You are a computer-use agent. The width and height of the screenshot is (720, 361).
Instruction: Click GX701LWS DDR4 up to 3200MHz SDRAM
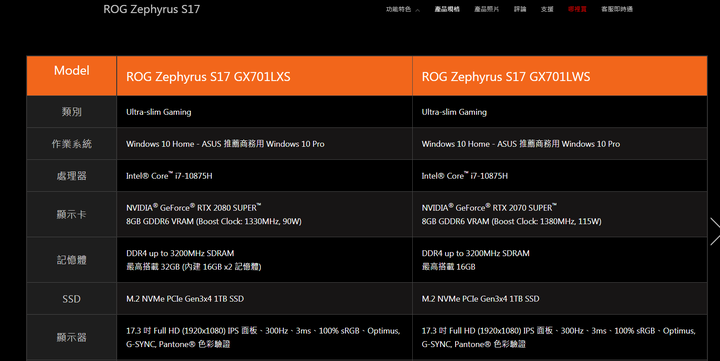coord(476,253)
